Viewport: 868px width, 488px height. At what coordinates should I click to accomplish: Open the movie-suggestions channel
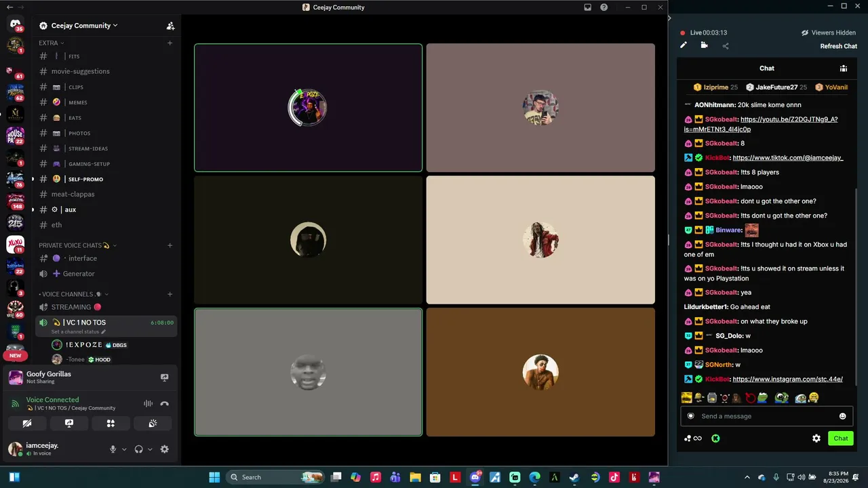pos(106,71)
